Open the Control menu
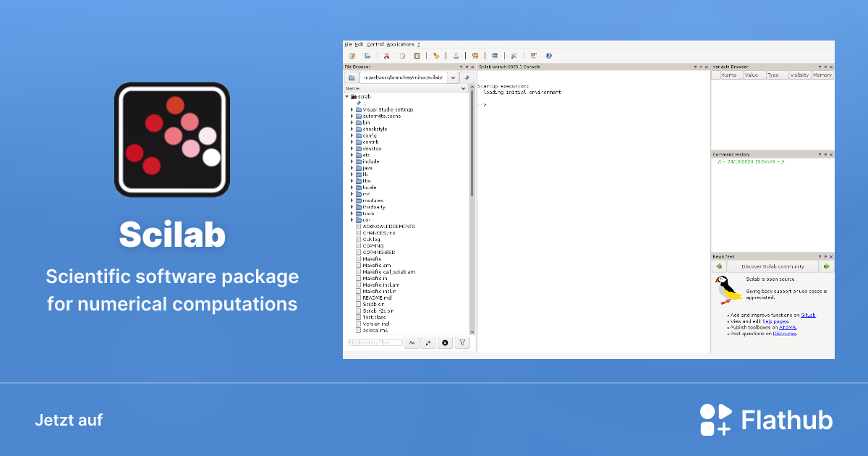Image resolution: width=868 pixels, height=456 pixels. tap(375, 43)
